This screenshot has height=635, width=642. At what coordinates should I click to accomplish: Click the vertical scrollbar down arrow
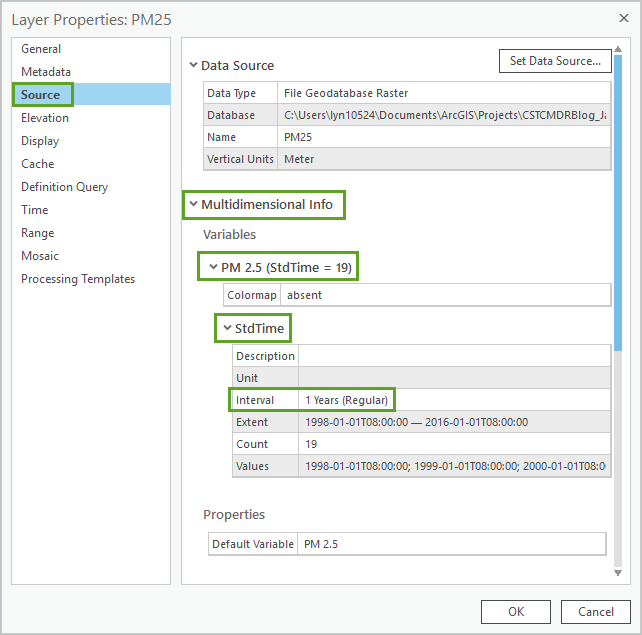coord(618,573)
